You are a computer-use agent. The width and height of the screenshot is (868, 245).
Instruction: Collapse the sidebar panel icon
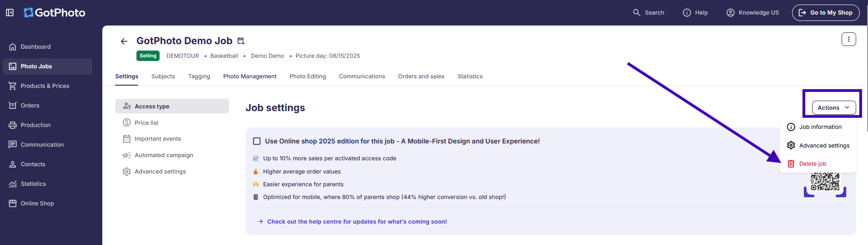(10, 13)
